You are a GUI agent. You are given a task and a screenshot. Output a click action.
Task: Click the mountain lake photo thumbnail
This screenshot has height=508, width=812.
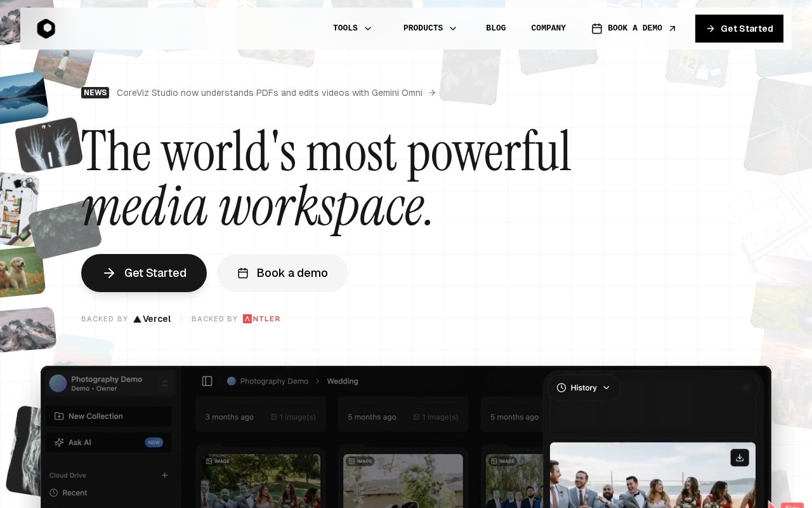pyautogui.click(x=23, y=97)
